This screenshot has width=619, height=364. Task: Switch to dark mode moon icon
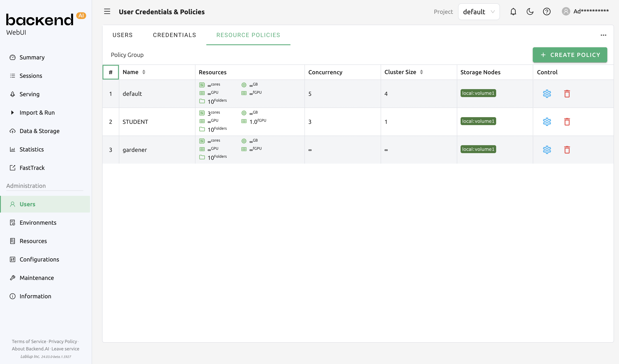coord(530,12)
